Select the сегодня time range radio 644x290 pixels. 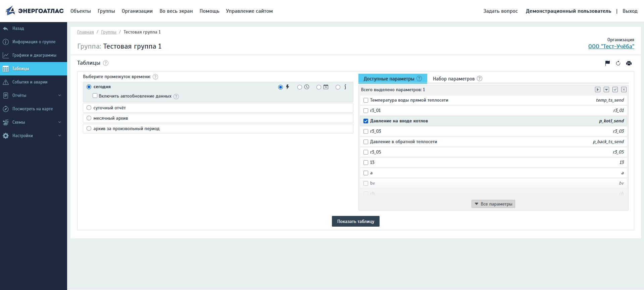[x=89, y=87]
